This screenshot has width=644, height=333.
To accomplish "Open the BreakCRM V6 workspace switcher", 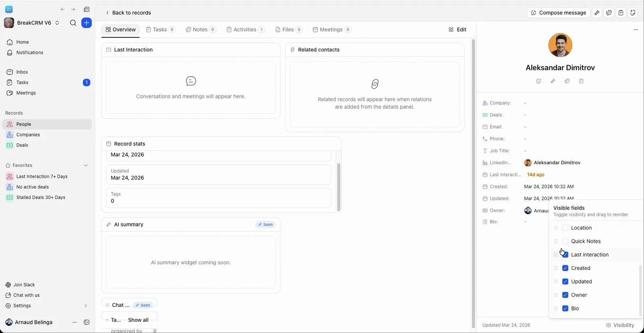I will pos(32,23).
